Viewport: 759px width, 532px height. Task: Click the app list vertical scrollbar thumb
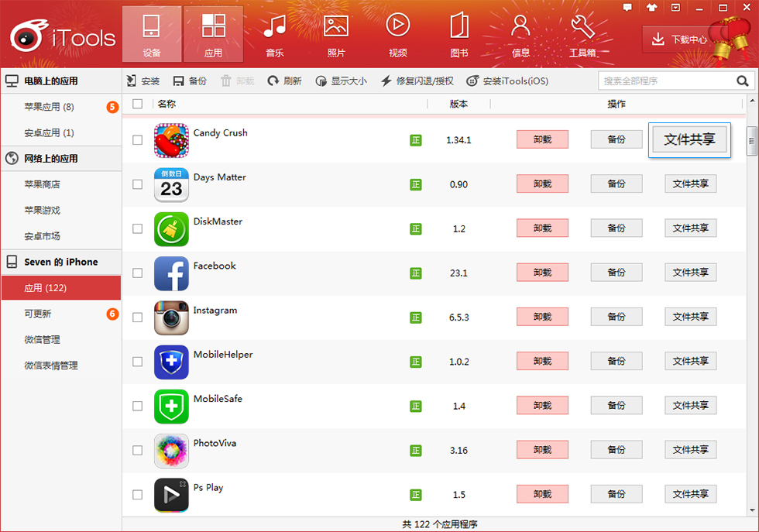click(x=752, y=141)
